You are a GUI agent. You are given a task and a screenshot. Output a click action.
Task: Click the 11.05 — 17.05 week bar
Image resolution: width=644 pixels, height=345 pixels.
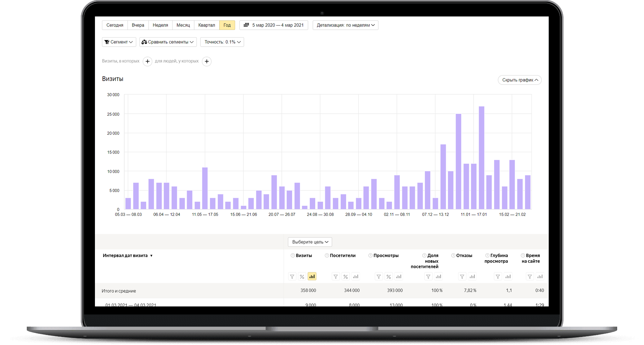click(x=205, y=188)
